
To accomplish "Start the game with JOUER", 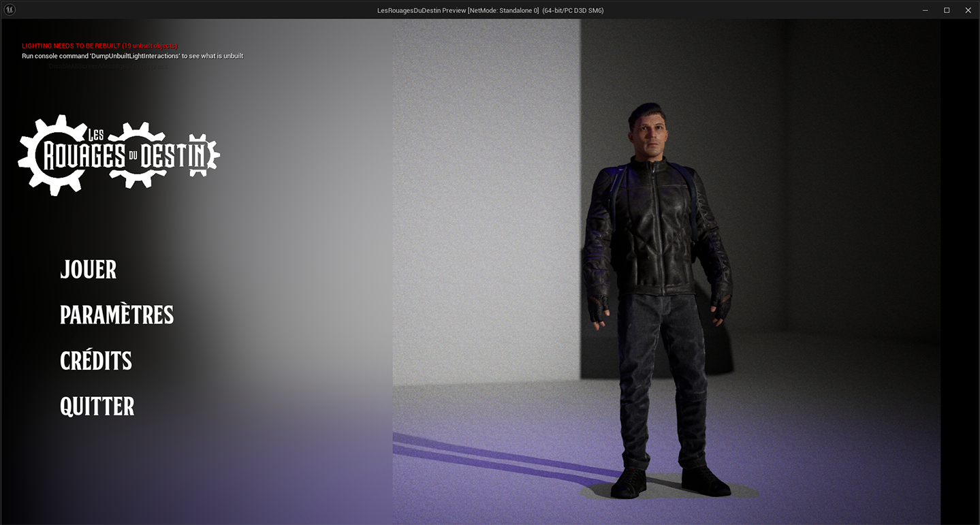I will point(89,270).
